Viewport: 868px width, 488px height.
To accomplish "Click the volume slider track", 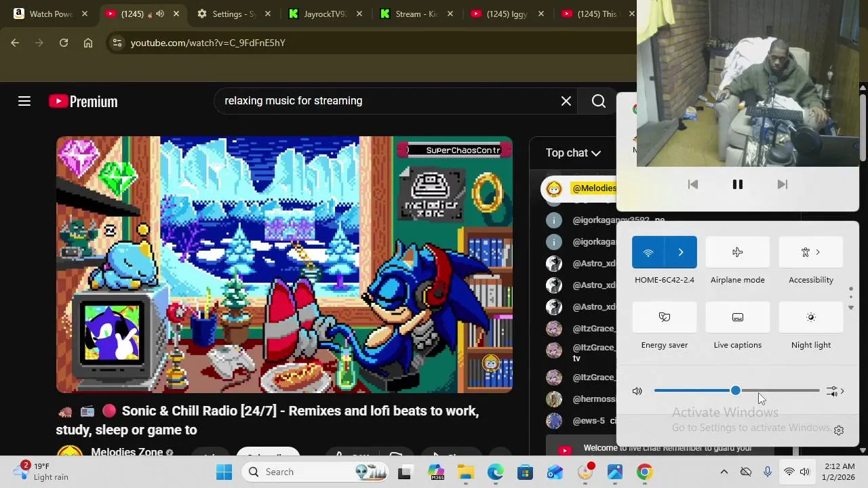I will 737,391.
